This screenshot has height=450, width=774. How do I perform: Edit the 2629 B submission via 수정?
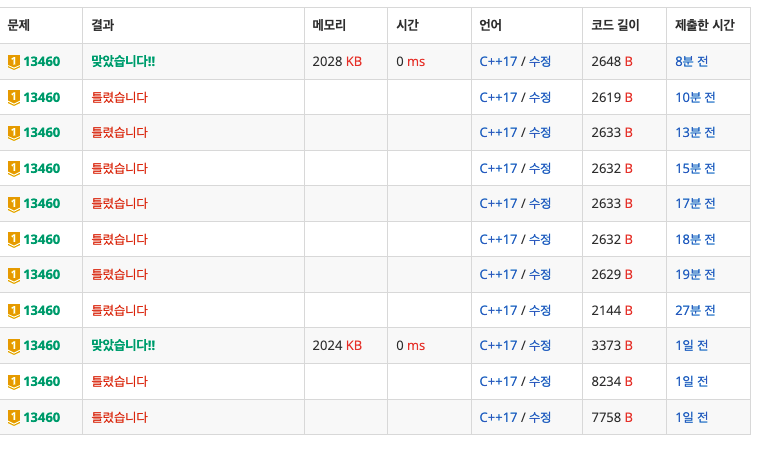(x=540, y=275)
